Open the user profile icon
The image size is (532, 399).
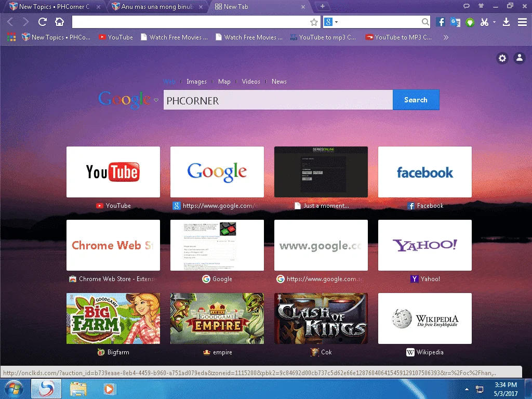(520, 58)
